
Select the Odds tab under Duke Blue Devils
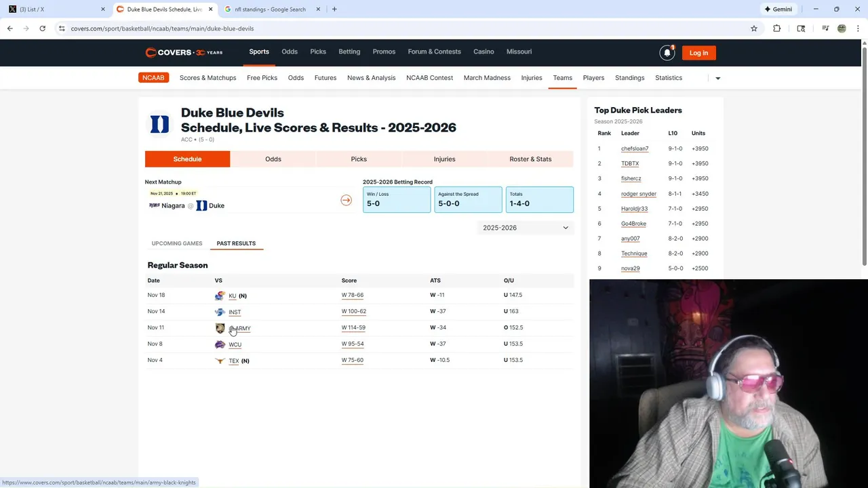(x=273, y=159)
